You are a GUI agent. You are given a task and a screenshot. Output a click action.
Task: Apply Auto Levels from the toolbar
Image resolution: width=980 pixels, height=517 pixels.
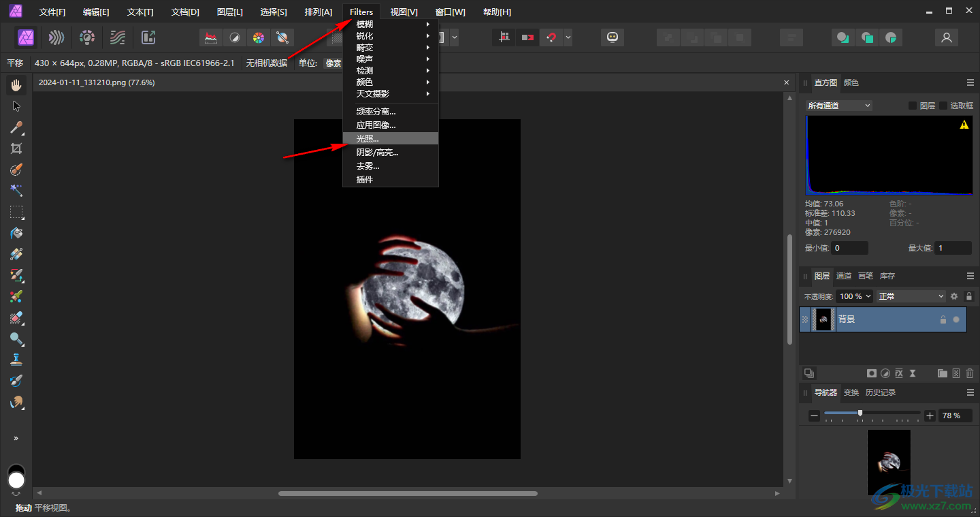click(212, 37)
